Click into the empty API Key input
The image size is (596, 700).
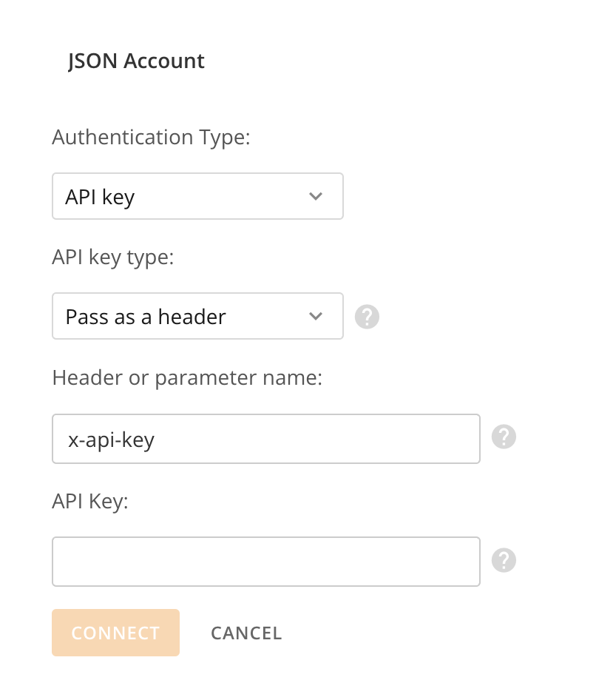pyautogui.click(x=266, y=562)
